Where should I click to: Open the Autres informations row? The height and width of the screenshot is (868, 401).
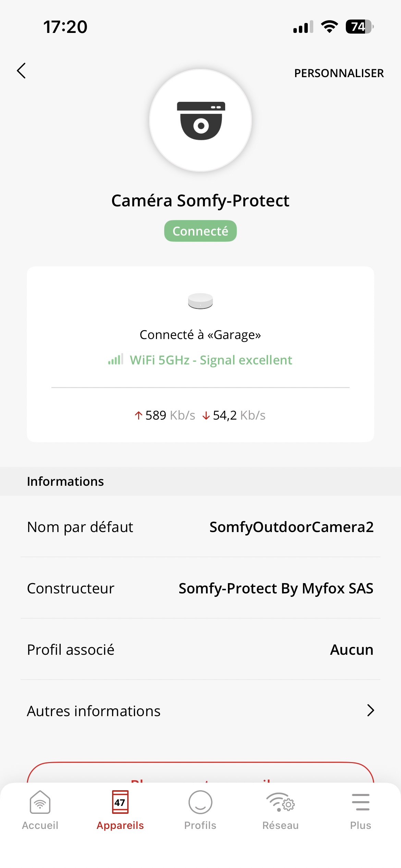[200, 711]
